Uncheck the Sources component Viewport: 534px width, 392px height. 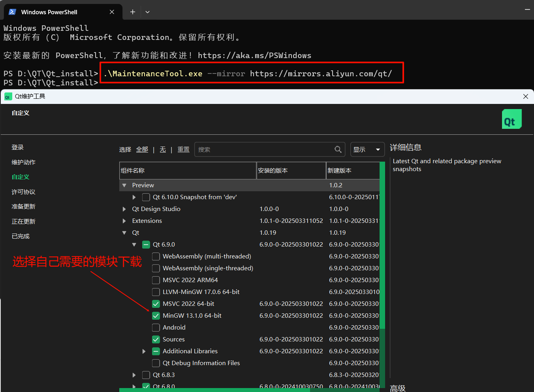(x=156, y=339)
